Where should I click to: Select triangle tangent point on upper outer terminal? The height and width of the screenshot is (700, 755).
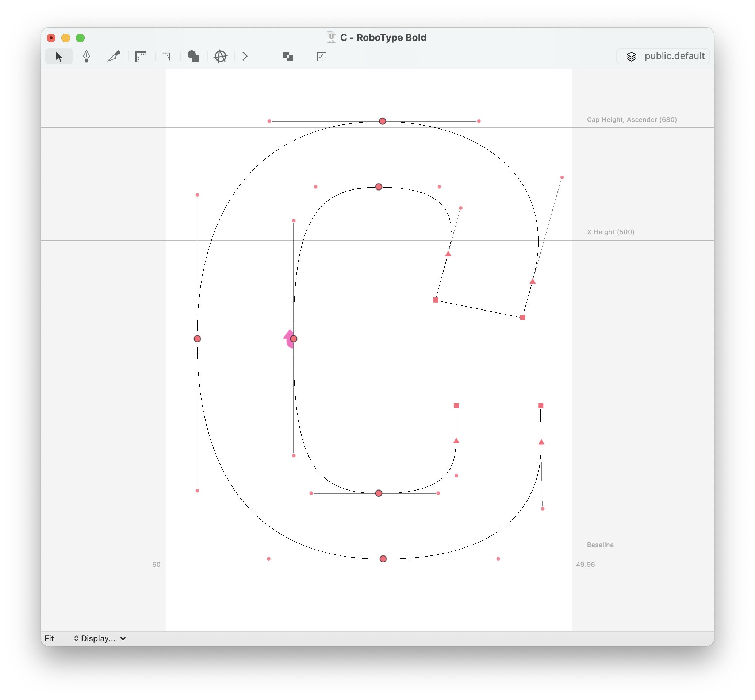533,281
